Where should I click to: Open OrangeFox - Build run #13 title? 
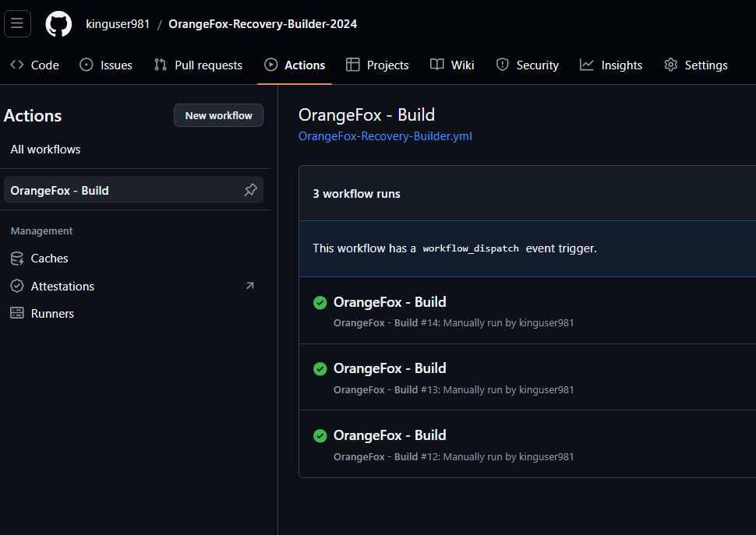390,368
